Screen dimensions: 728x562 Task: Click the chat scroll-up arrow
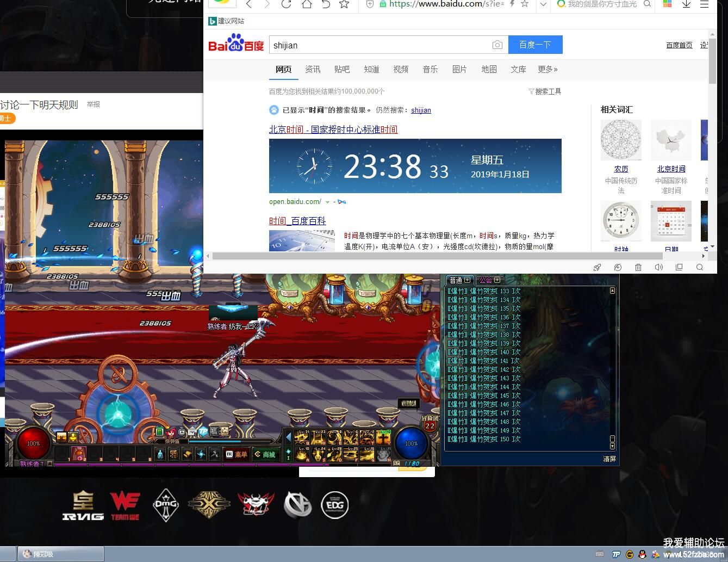(x=612, y=291)
